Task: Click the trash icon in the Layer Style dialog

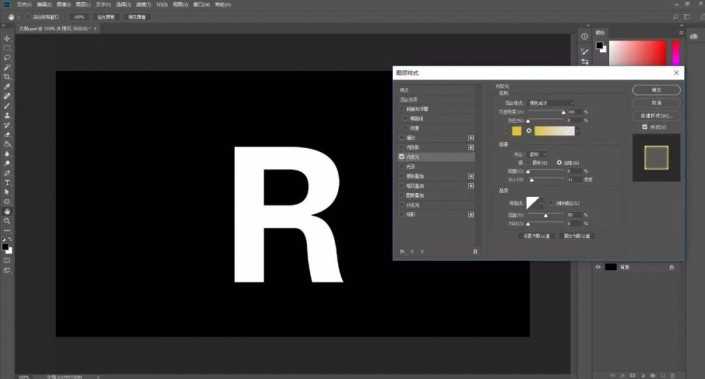Action: click(x=475, y=251)
